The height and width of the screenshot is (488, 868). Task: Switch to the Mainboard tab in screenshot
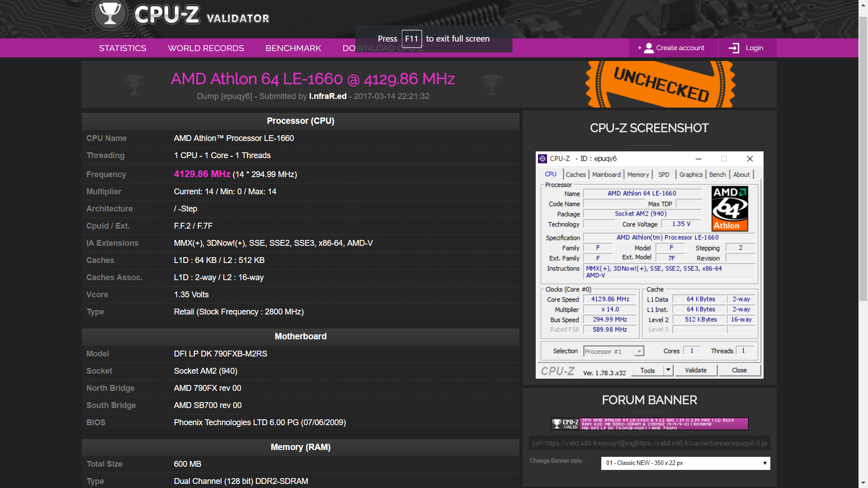tap(606, 174)
